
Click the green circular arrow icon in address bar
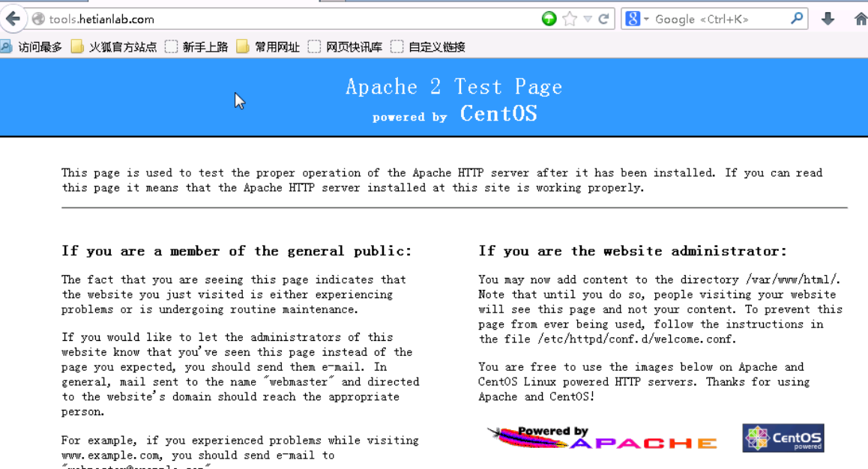549,19
